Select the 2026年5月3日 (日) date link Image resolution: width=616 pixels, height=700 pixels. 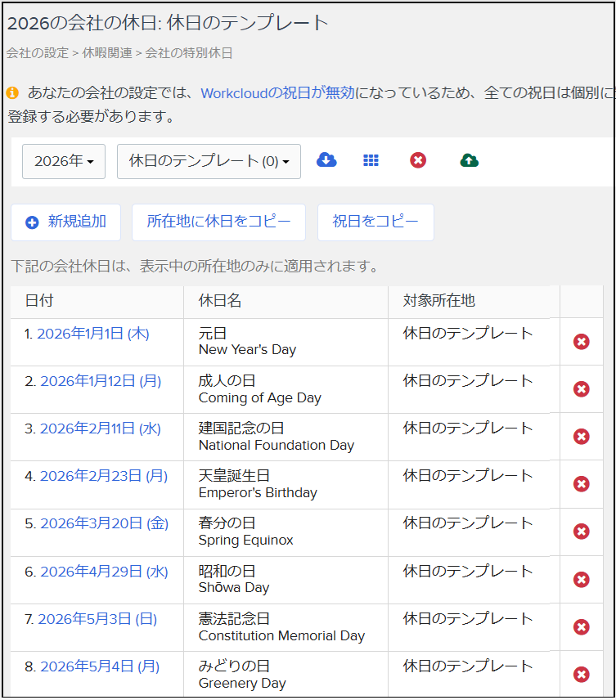coord(97,619)
